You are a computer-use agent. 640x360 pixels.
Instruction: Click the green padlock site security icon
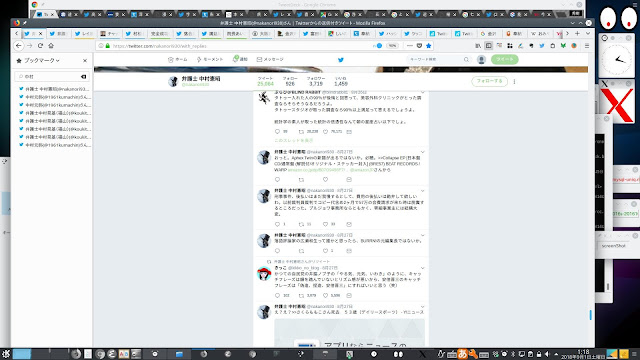tap(108, 46)
